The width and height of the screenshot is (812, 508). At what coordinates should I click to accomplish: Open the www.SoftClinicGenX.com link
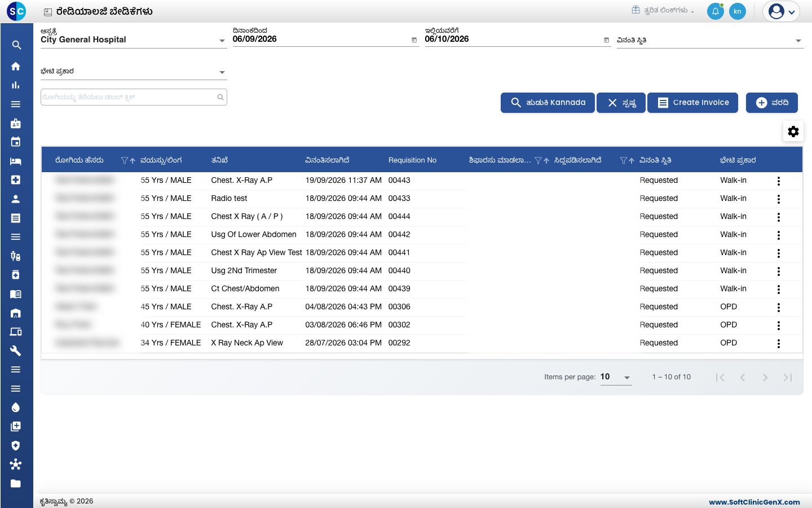pos(754,502)
